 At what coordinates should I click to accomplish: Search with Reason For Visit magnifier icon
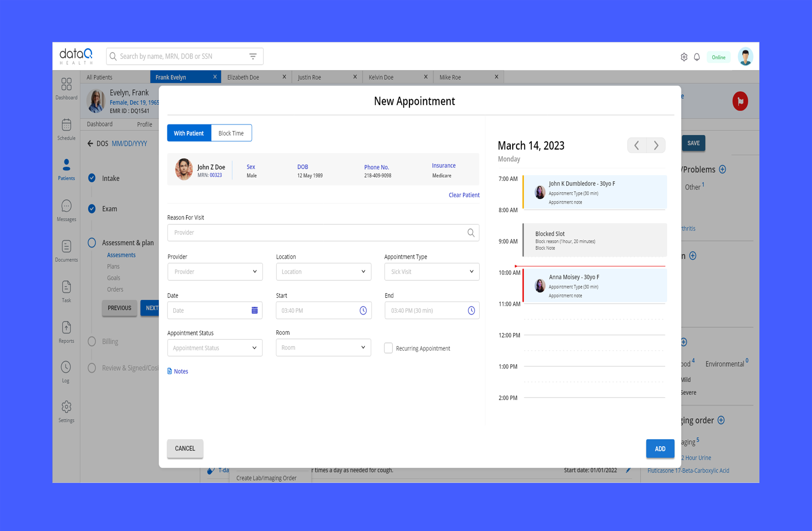471,233
